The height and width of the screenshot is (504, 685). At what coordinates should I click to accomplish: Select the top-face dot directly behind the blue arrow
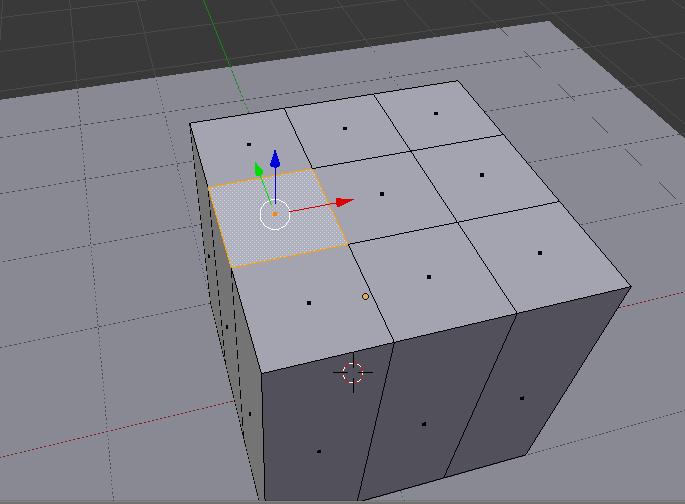249,144
